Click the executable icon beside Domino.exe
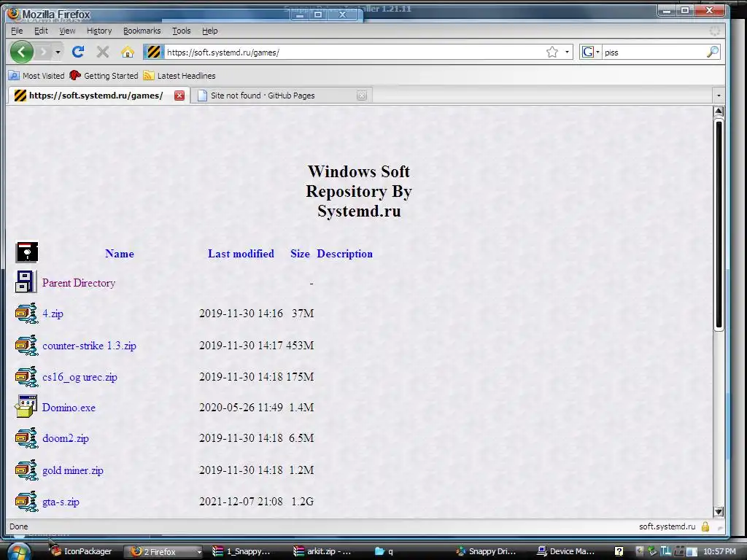747x560 pixels. click(x=26, y=406)
